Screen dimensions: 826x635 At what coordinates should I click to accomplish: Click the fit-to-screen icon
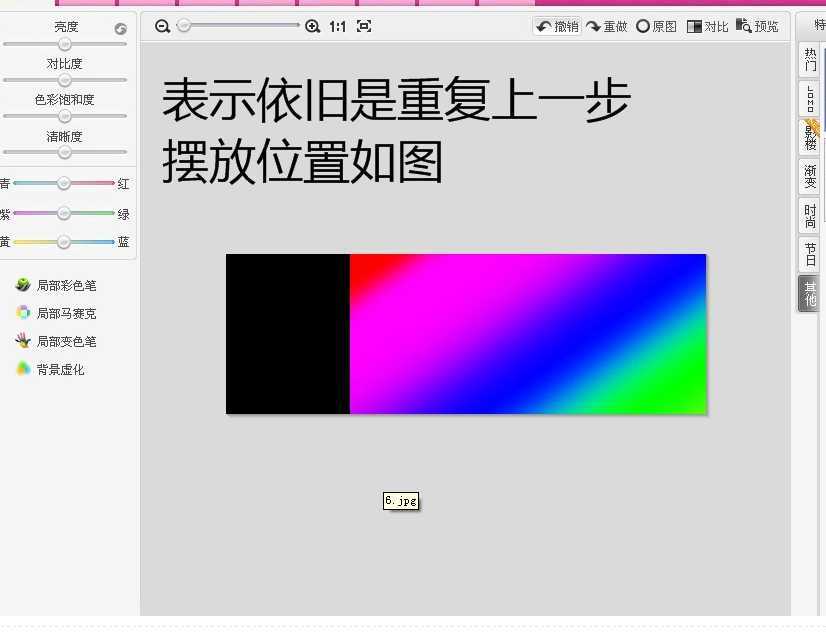tap(363, 26)
